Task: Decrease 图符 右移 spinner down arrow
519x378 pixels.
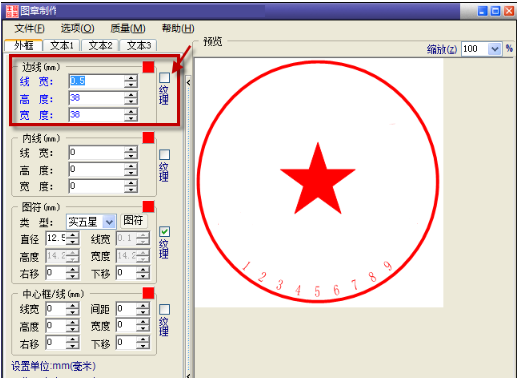Action: (73, 276)
